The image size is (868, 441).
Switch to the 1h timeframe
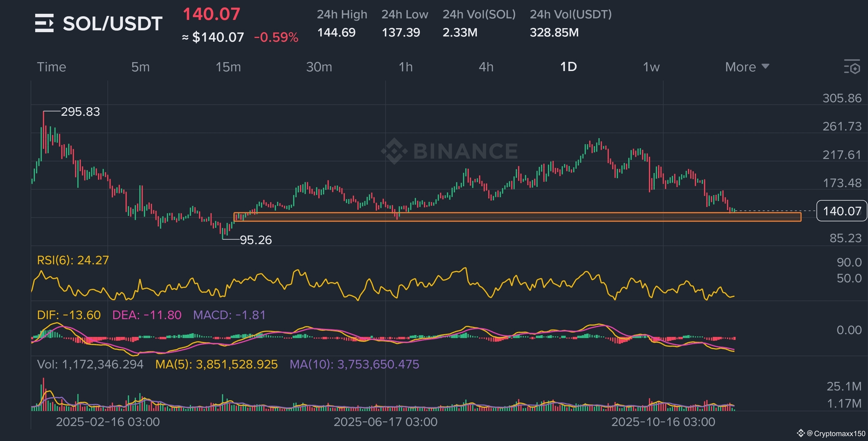[406, 67]
